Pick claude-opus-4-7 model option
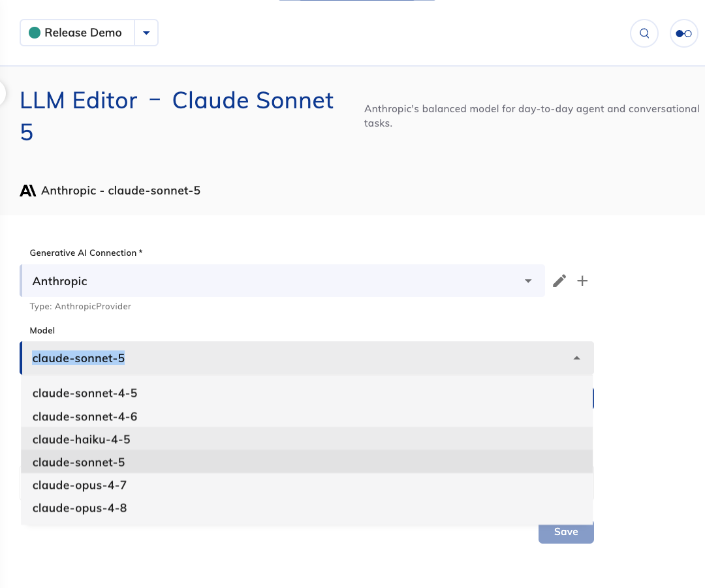Viewport: 705px width, 588px height. 307,485
